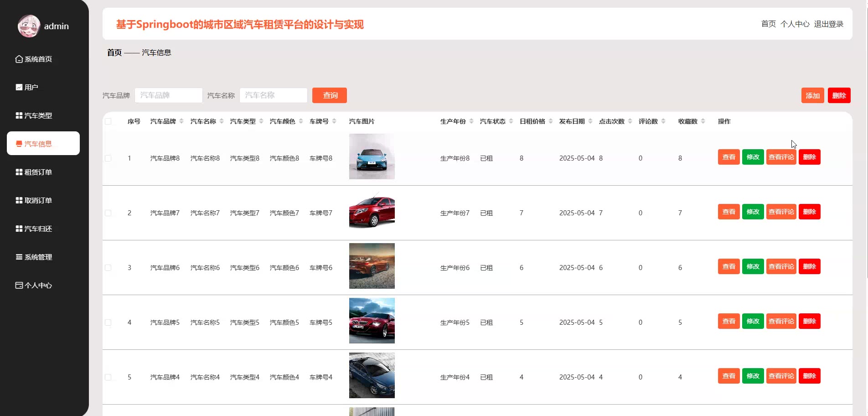Click the grid icon beside 租赁订单
868x416 pixels.
[19, 172]
